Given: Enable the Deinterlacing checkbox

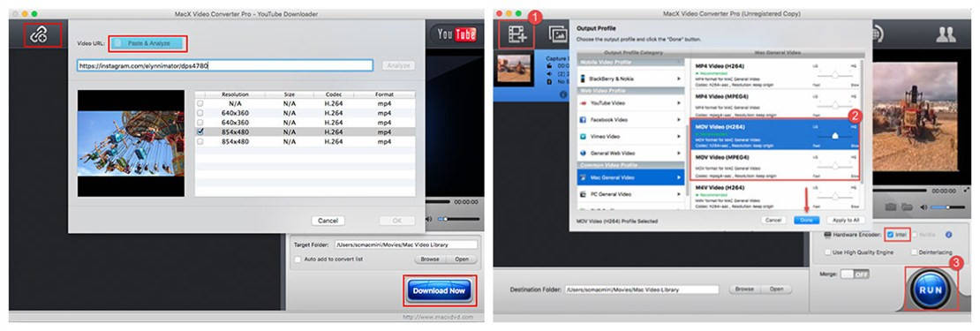Looking at the screenshot, I should 914,252.
